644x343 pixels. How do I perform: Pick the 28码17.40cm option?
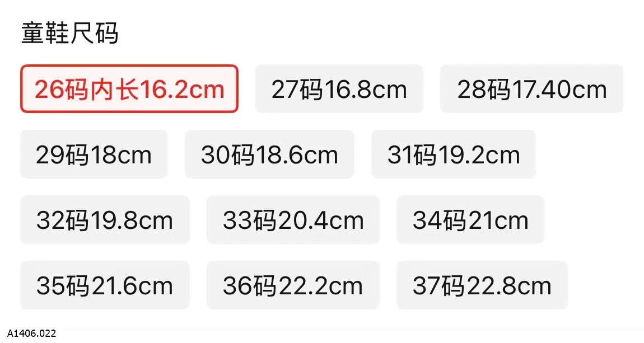point(531,88)
